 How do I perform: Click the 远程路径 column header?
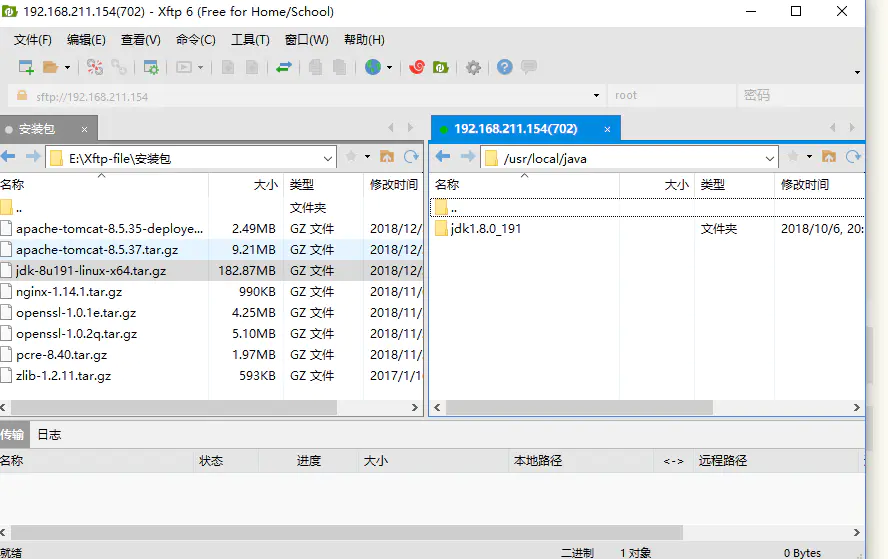click(x=775, y=460)
